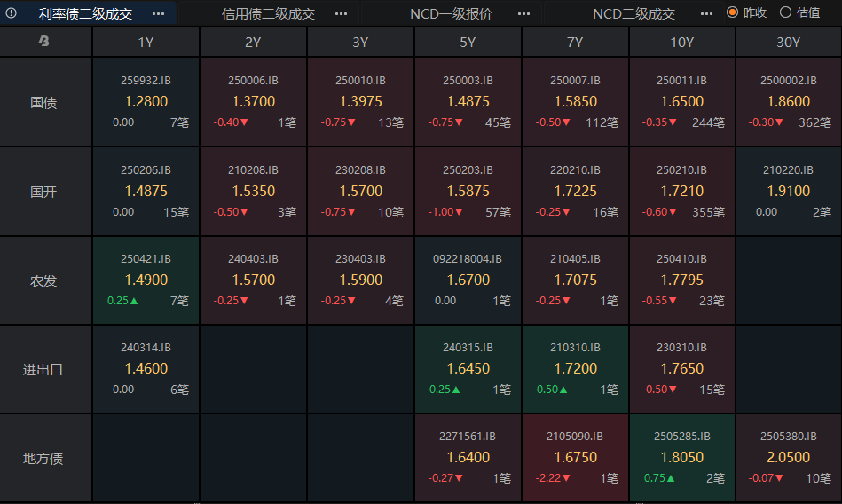Open the ellipsis menu for 利率债二级成交
This screenshot has width=842, height=504.
(159, 13)
